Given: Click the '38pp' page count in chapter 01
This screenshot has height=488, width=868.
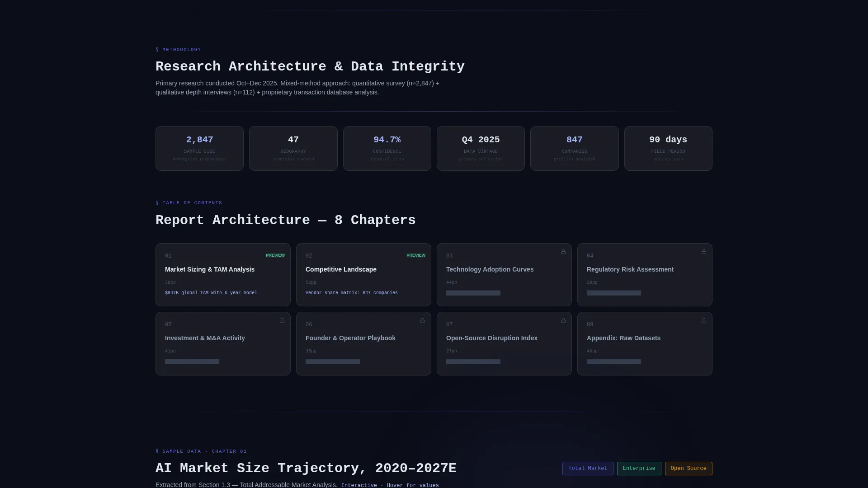Looking at the screenshot, I should pos(170,282).
